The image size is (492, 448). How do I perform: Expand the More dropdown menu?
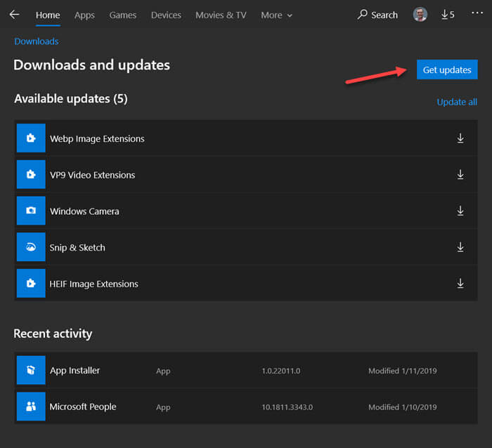(x=276, y=15)
